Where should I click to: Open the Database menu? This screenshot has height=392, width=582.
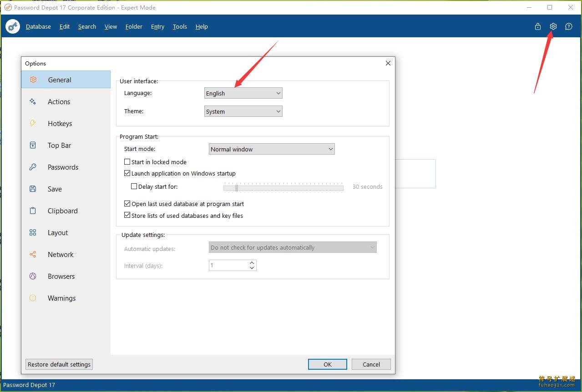38,26
